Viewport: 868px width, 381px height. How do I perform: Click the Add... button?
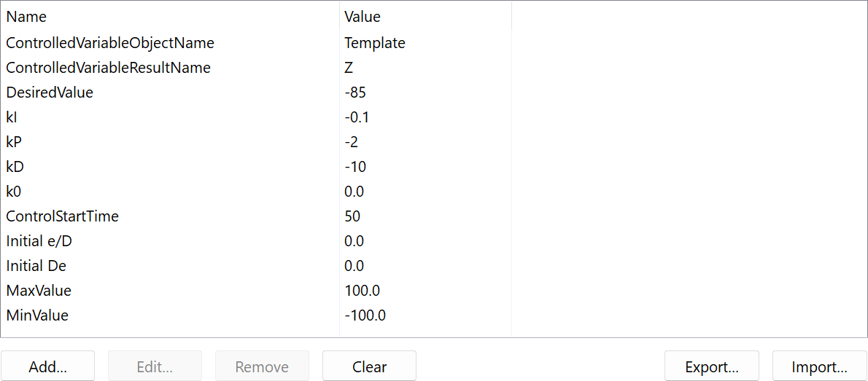click(x=48, y=366)
